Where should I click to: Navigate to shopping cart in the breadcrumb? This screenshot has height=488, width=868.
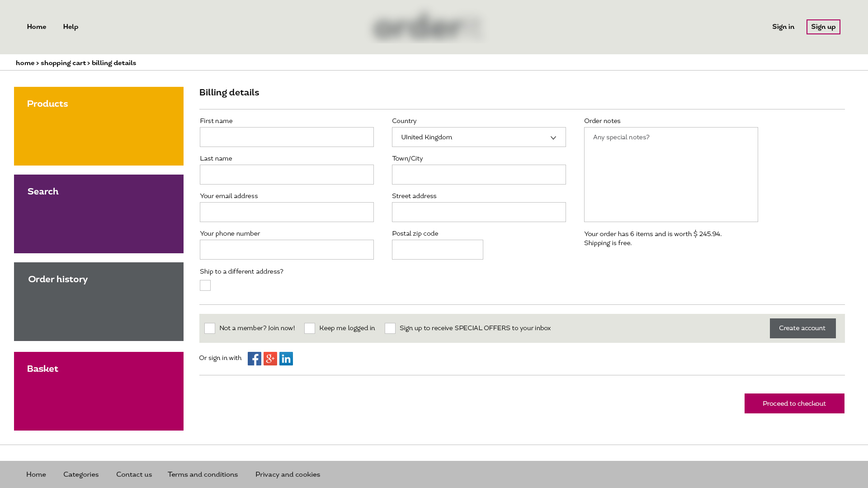tap(63, 63)
